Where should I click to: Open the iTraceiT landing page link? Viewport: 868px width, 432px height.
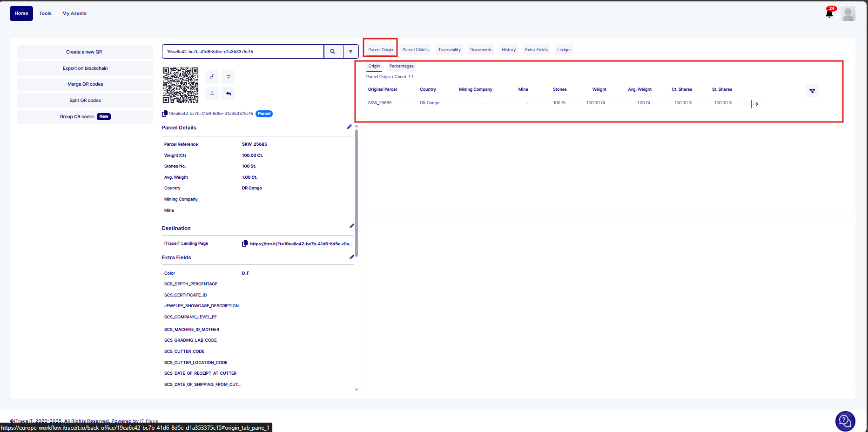pos(301,244)
